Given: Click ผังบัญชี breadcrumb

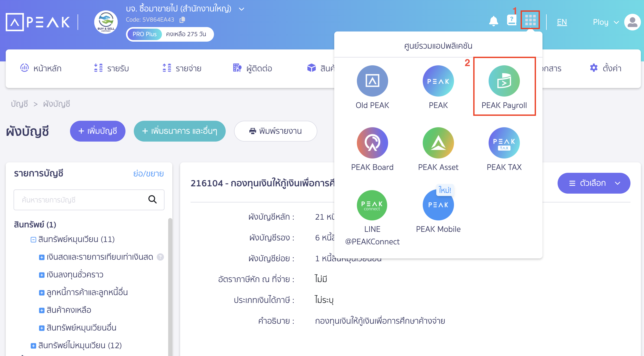Looking at the screenshot, I should point(56,104).
